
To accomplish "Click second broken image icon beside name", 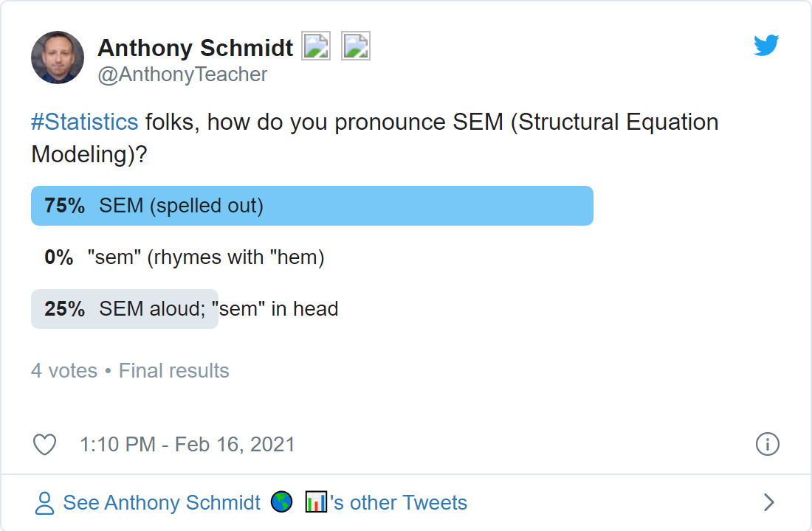I will click(x=355, y=46).
